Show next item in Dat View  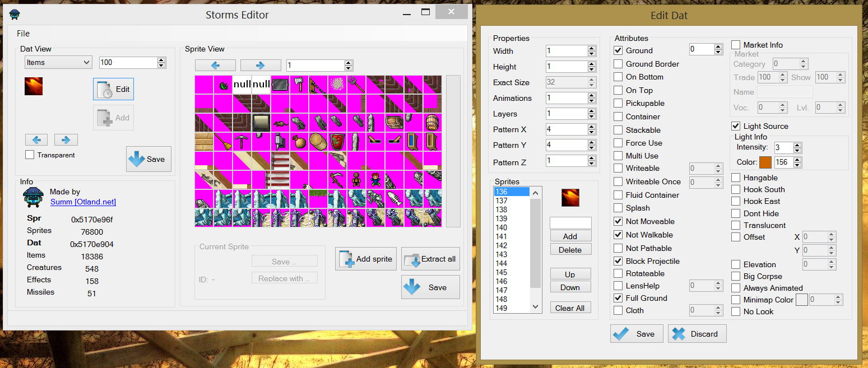66,139
